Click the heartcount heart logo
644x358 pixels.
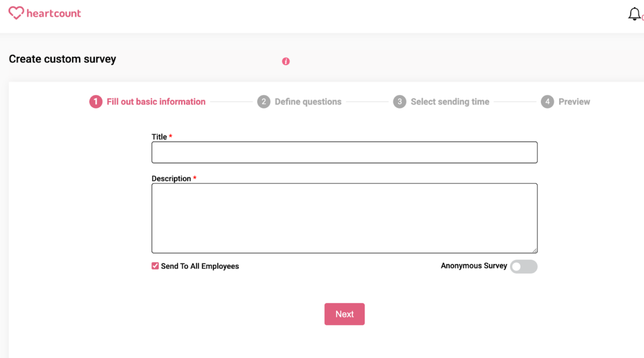[x=16, y=13]
